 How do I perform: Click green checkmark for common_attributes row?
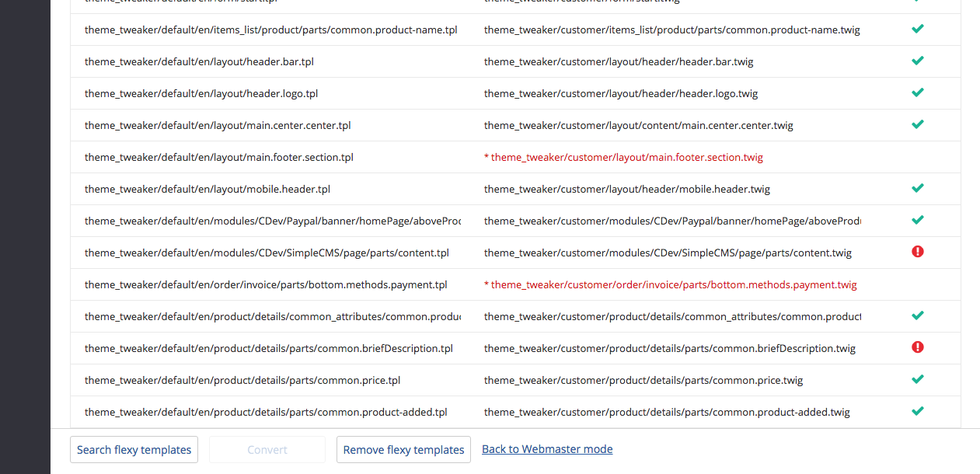917,316
